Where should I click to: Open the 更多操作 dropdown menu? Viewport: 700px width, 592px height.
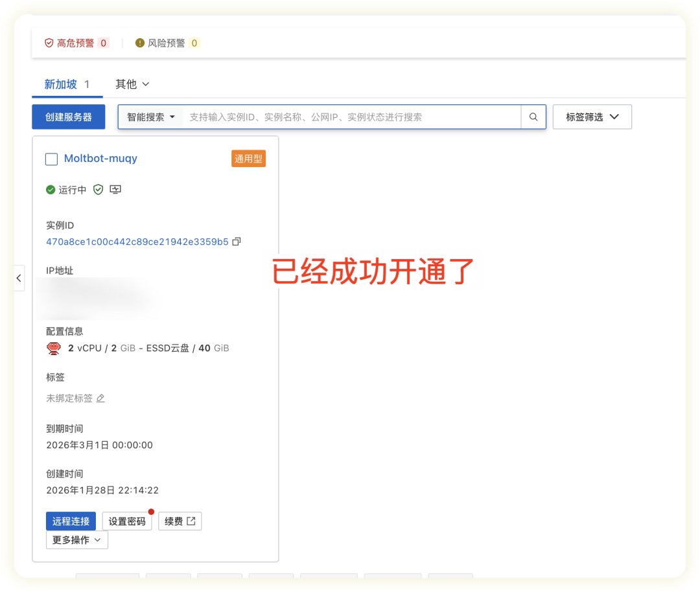click(x=76, y=540)
